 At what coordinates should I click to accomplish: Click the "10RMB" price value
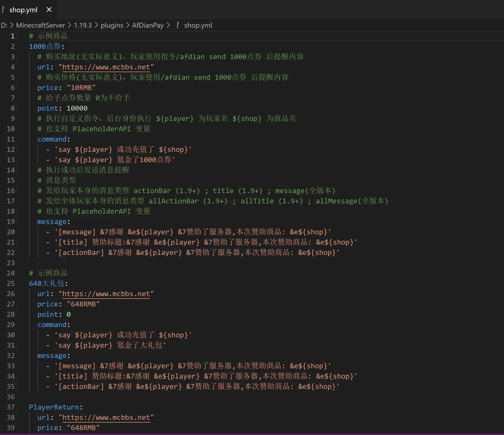tap(81, 88)
